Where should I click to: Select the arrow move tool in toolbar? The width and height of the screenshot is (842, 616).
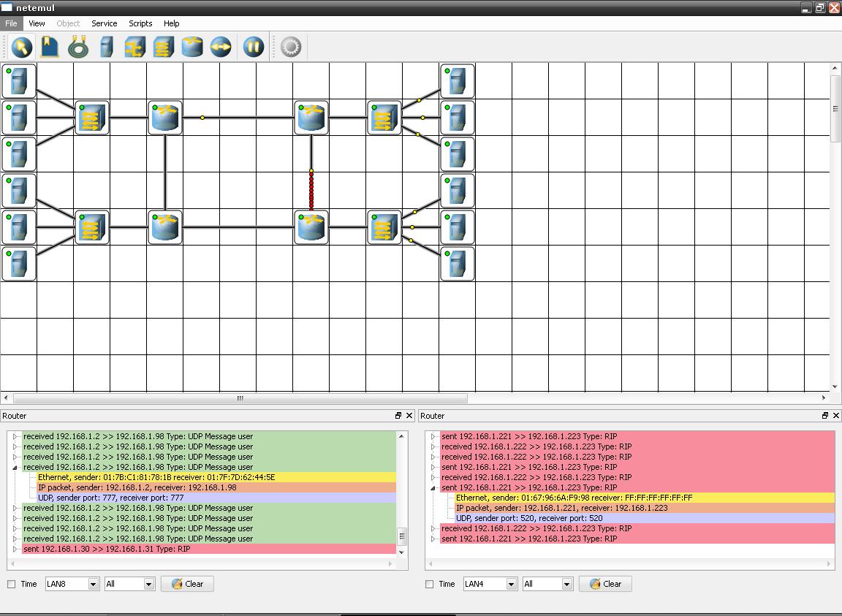(21, 47)
